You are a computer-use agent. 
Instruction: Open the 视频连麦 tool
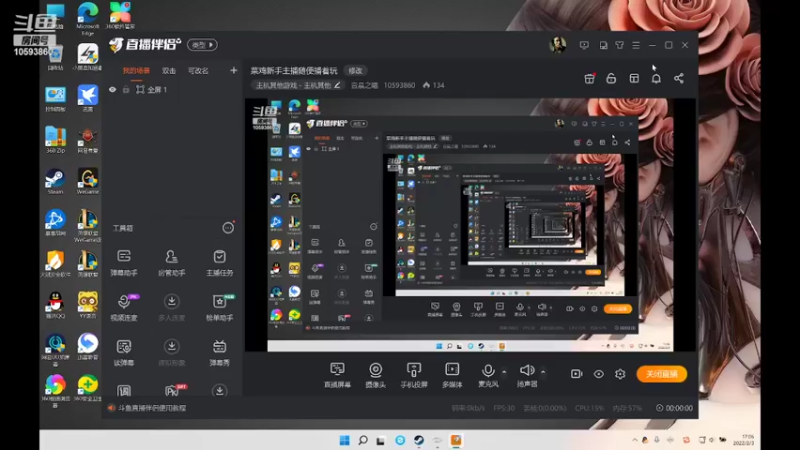[x=124, y=308]
